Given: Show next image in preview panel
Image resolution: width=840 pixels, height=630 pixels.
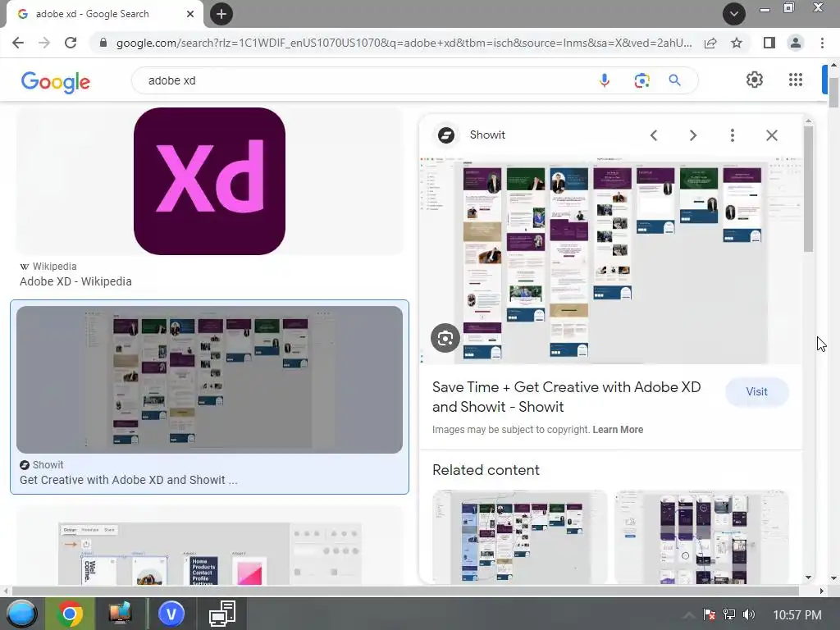Looking at the screenshot, I should click(x=692, y=135).
